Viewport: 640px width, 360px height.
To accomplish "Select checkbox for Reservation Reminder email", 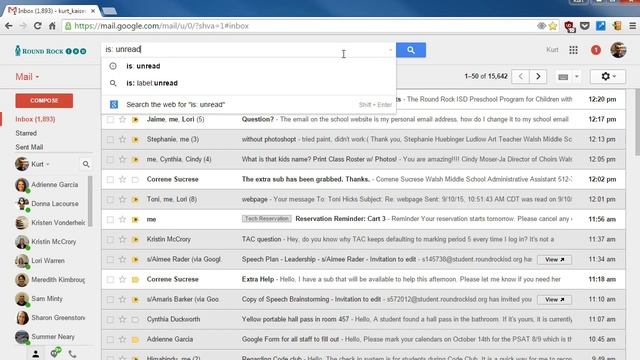I will point(110,219).
